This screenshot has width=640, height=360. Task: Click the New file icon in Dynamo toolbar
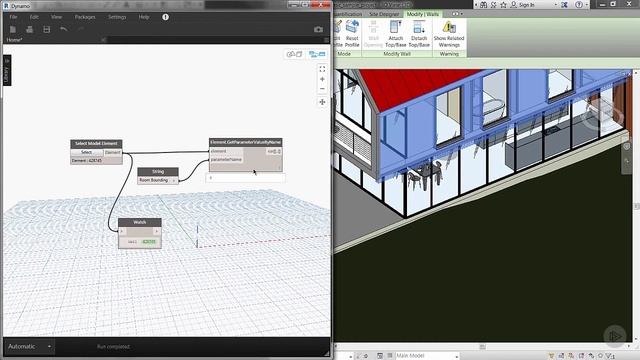13,29
